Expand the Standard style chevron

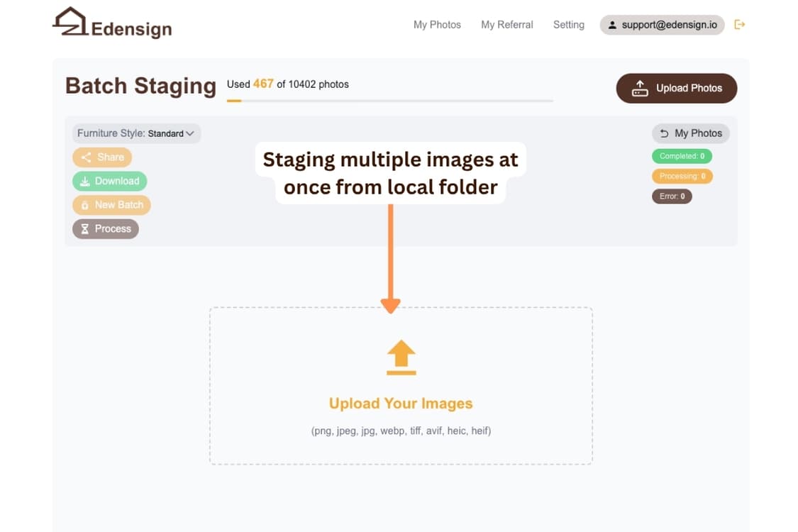point(192,133)
